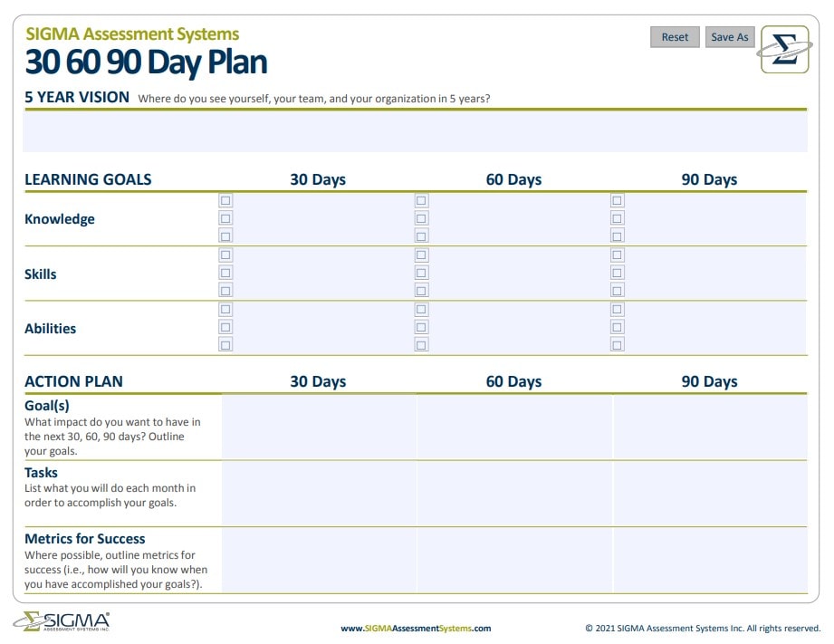The width and height of the screenshot is (834, 644).
Task: Click the SIGMA logo in the footer
Action: pyautogui.click(x=62, y=622)
